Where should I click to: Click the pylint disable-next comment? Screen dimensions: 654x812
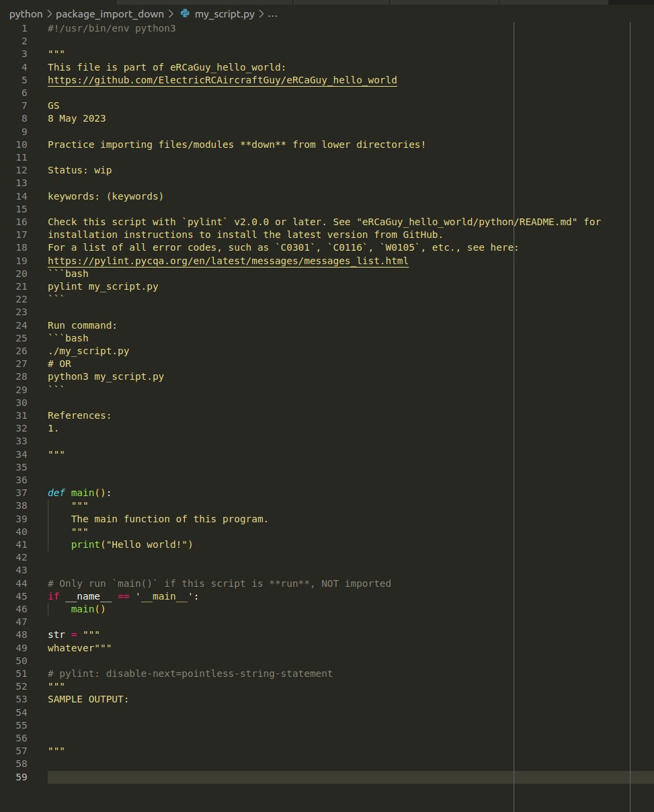(190, 674)
